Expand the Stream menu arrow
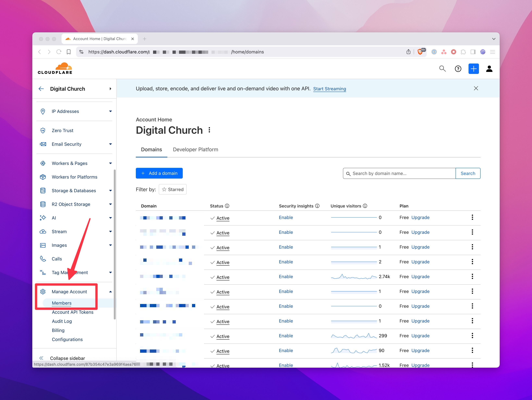This screenshot has width=532, height=400. click(x=110, y=232)
